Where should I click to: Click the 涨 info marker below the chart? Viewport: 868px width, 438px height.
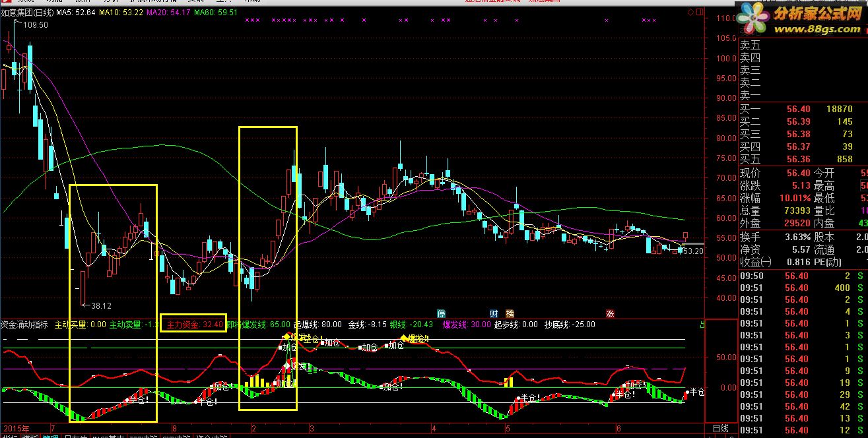[x=611, y=313]
